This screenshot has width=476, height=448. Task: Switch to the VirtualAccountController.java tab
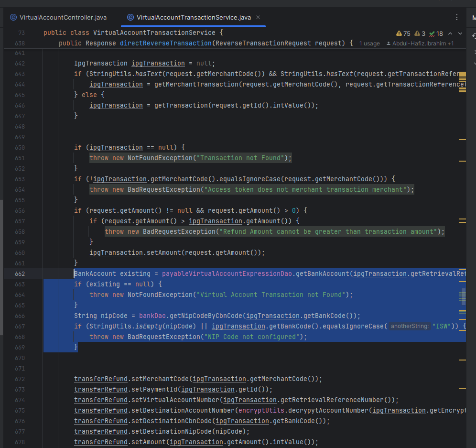[x=63, y=18]
